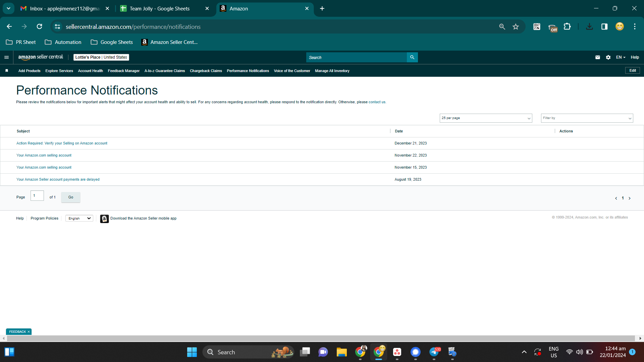Viewport: 644px width, 362px height.
Task: Expand the EN language menu in header
Action: 621,57
